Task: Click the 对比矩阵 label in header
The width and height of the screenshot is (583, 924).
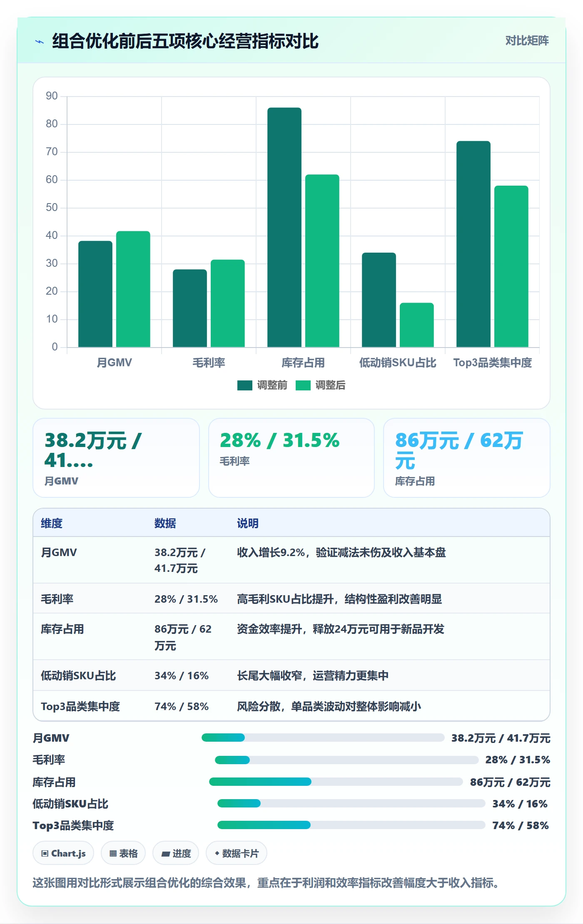Action: [x=527, y=41]
